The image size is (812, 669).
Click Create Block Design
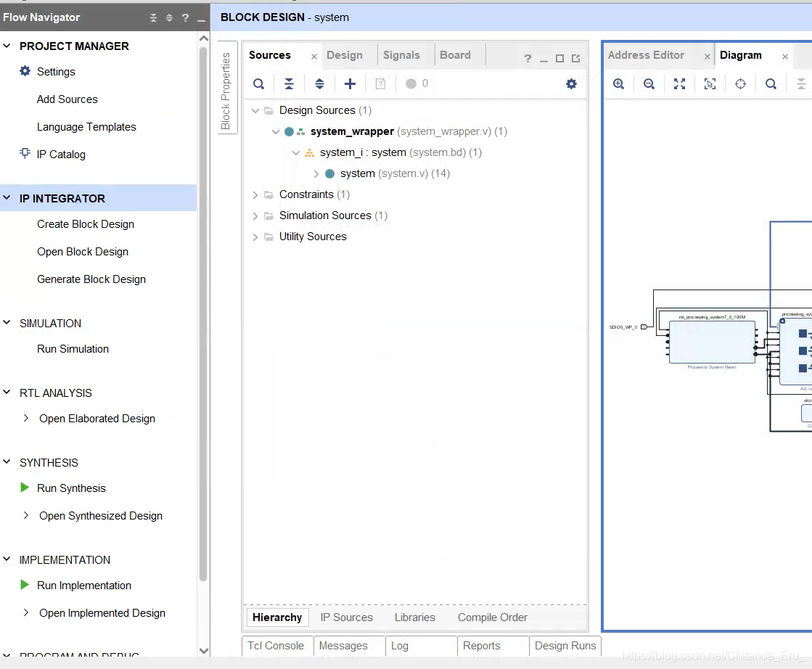pos(86,223)
